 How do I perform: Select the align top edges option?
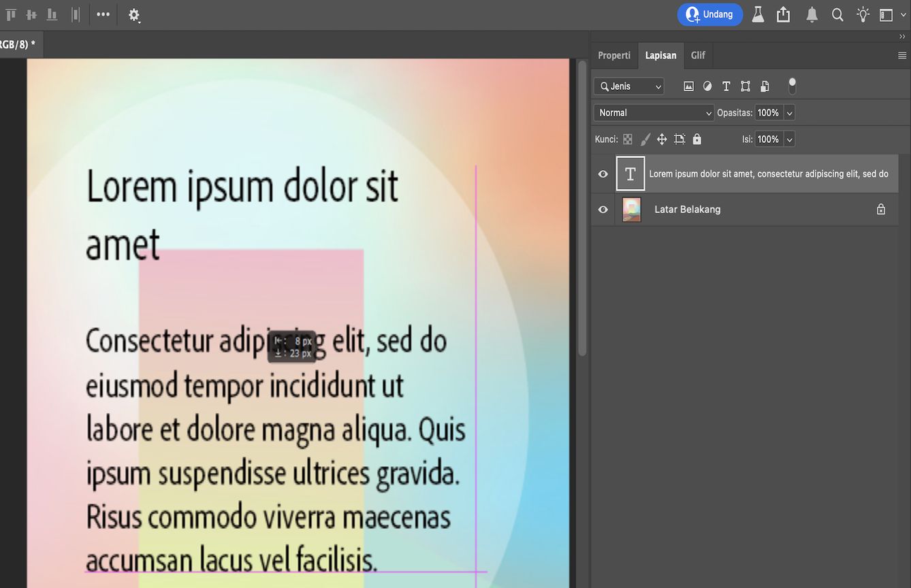point(11,14)
